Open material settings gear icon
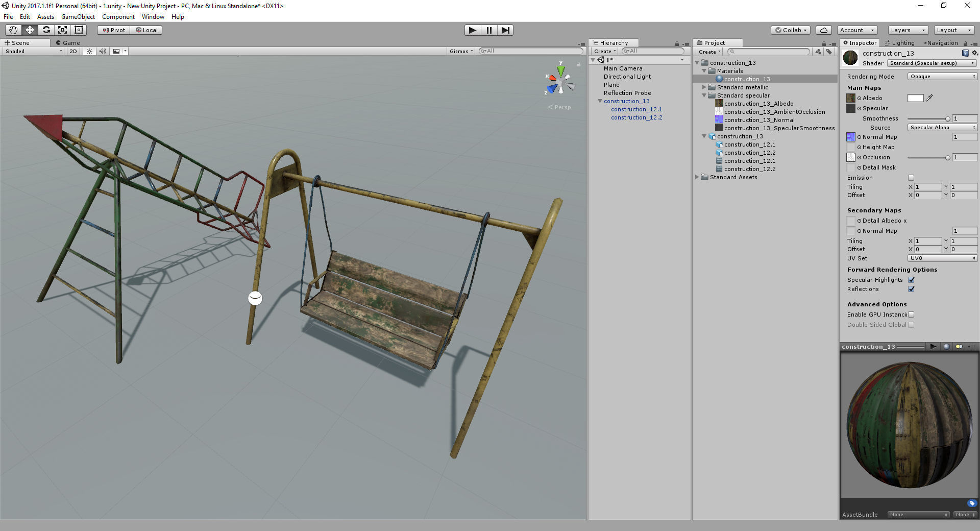Viewport: 980px width, 531px height. 974,53
